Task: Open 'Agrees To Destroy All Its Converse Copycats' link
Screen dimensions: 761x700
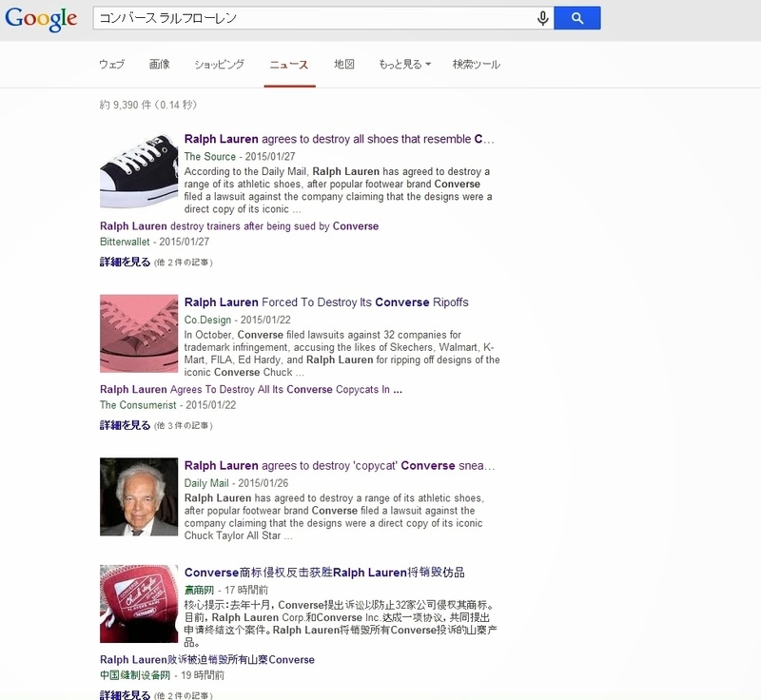Action: (251, 390)
